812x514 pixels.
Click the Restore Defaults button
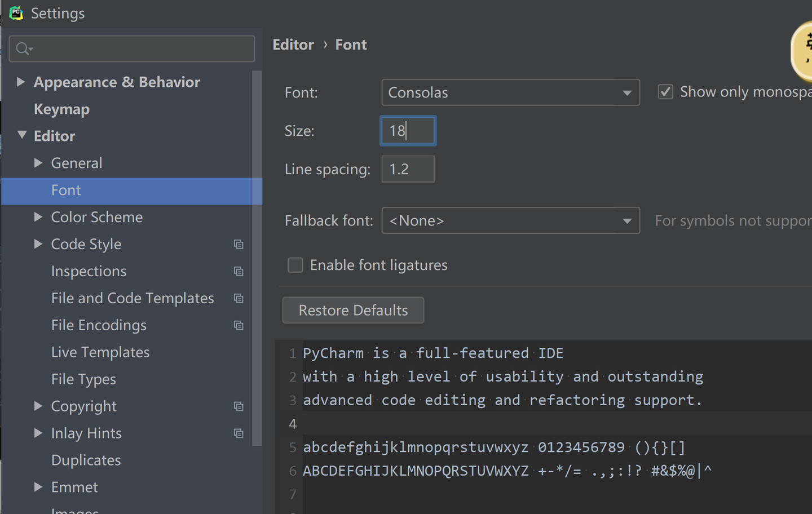pos(353,311)
